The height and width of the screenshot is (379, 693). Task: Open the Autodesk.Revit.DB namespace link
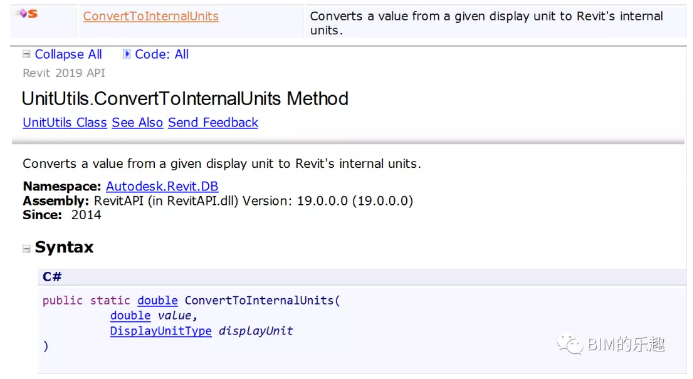point(162,186)
